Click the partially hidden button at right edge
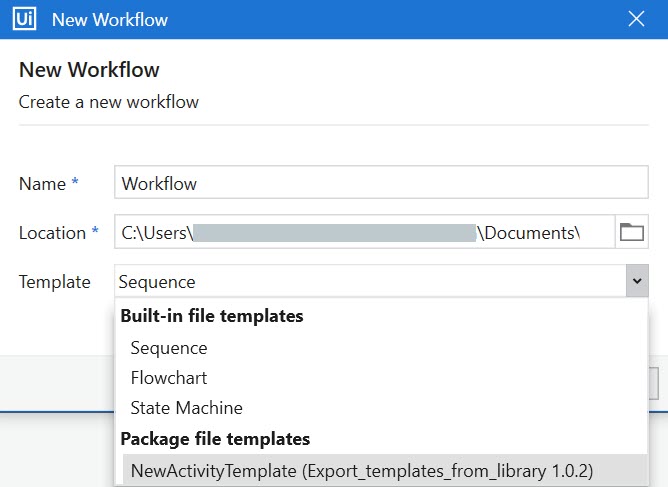The height and width of the screenshot is (487, 668). pos(655,383)
